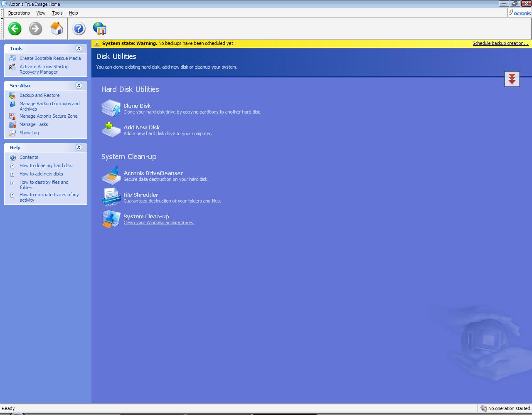Open How to destroy files and folders
532x415 pixels.
(x=44, y=185)
